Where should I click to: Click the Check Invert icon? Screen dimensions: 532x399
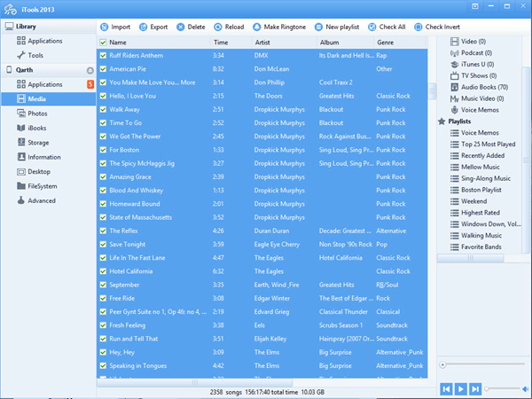[419, 27]
